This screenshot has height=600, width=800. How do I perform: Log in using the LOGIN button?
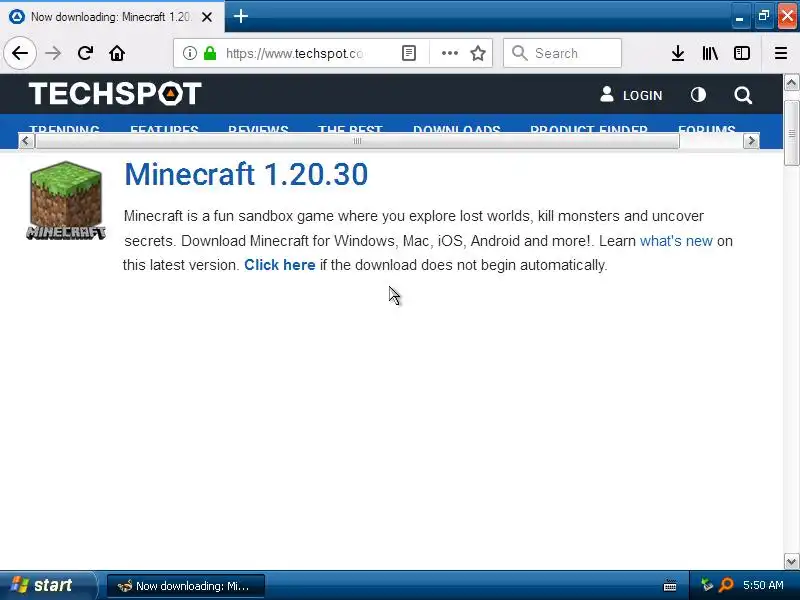coord(631,95)
